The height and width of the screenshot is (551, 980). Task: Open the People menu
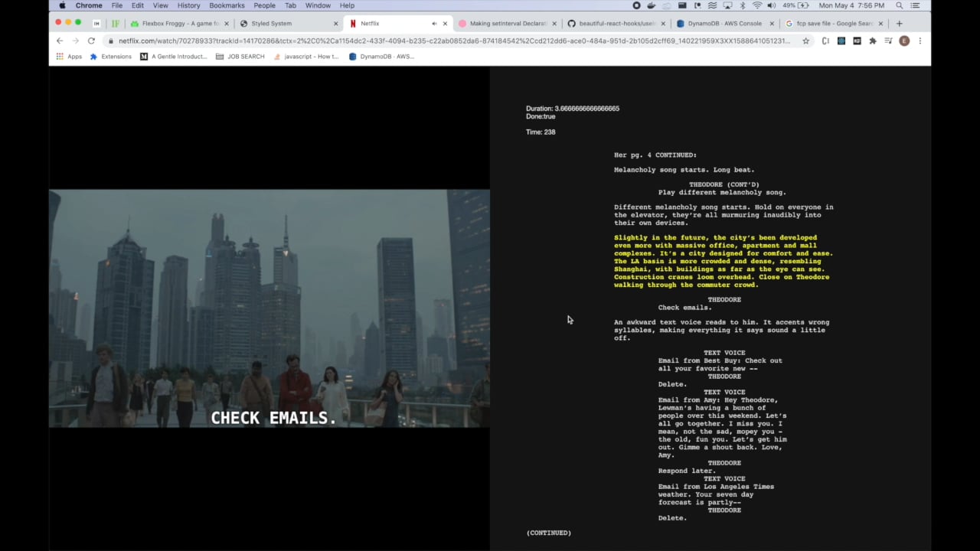click(264, 5)
